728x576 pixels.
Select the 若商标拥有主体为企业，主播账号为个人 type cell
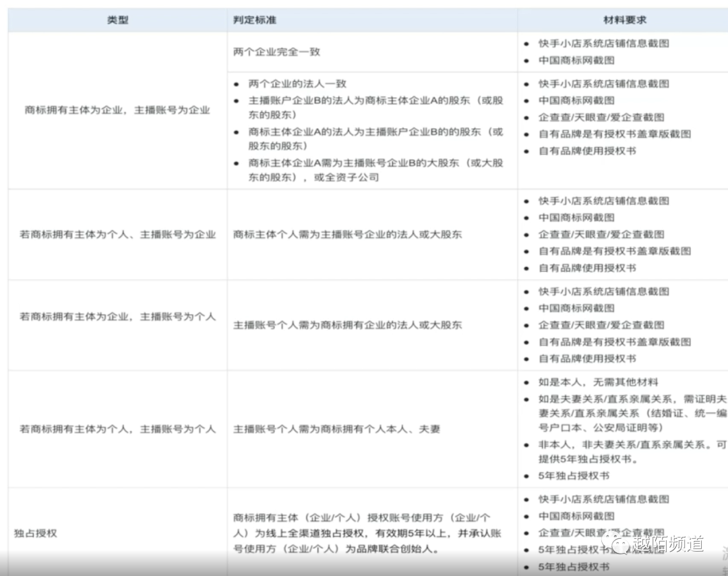[117, 316]
